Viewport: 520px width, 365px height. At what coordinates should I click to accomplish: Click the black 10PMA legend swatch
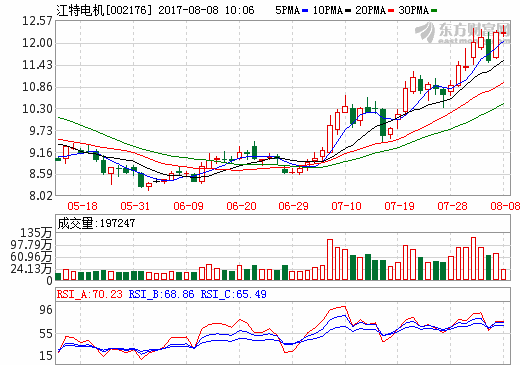pyautogui.click(x=348, y=11)
